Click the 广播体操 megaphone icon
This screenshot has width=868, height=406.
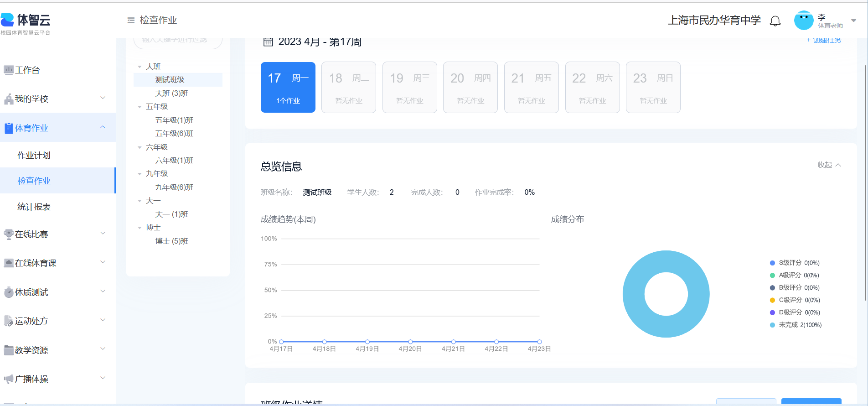tap(9, 379)
